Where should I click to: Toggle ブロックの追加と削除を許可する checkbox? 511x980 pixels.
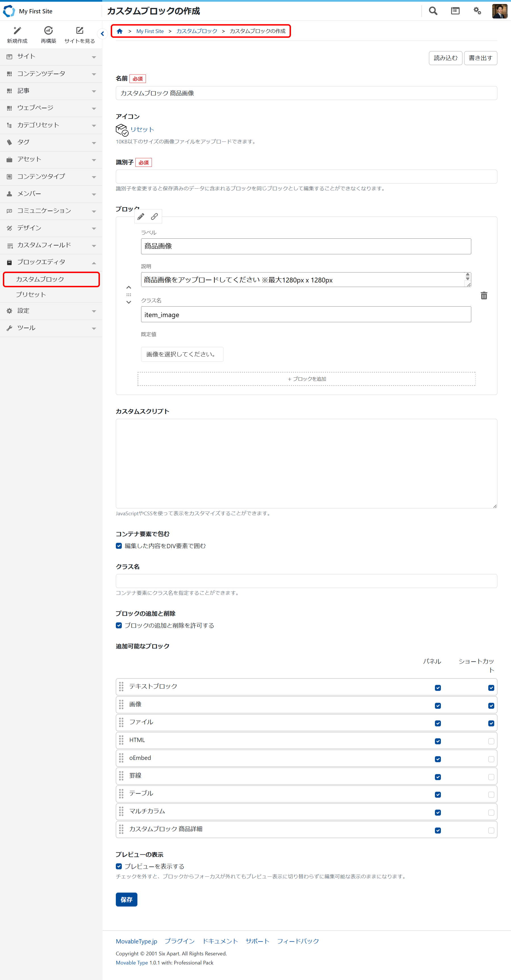[119, 625]
